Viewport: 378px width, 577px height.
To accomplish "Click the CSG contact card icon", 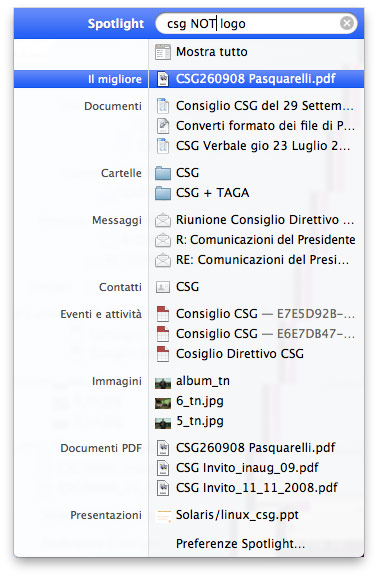I will [x=163, y=287].
